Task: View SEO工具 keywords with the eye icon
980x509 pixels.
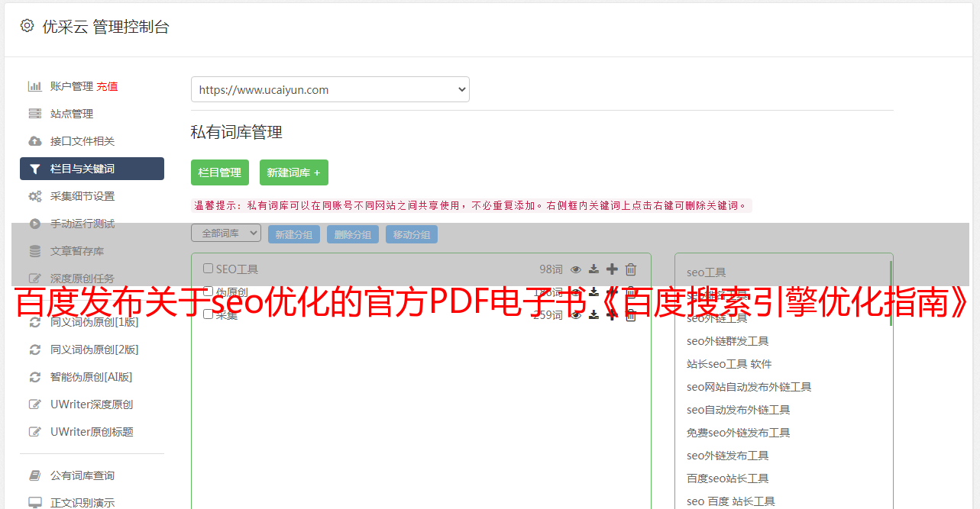Action: click(576, 269)
